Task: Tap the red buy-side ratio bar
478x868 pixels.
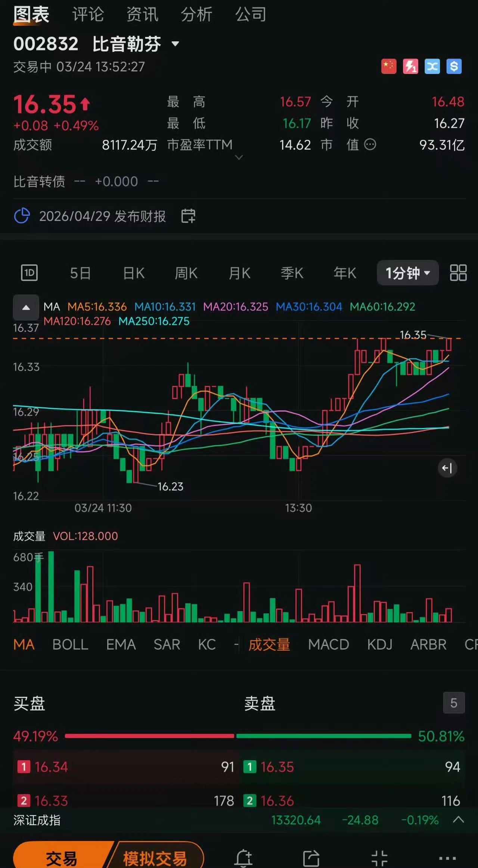Action: tap(150, 736)
